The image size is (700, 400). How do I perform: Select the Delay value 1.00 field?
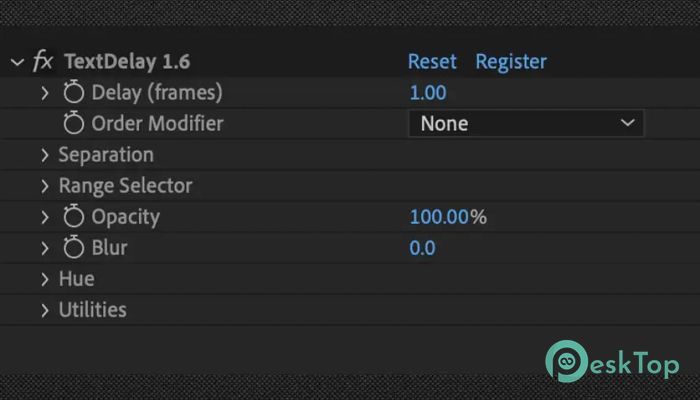click(x=428, y=92)
